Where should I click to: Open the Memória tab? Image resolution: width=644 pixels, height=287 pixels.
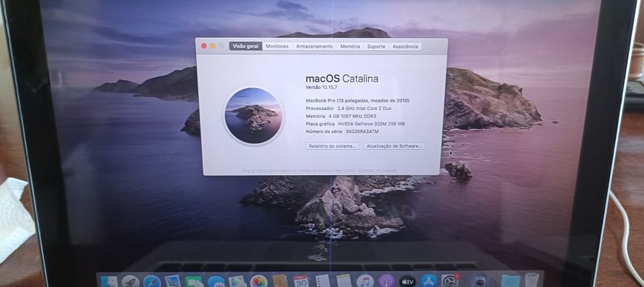click(x=350, y=46)
